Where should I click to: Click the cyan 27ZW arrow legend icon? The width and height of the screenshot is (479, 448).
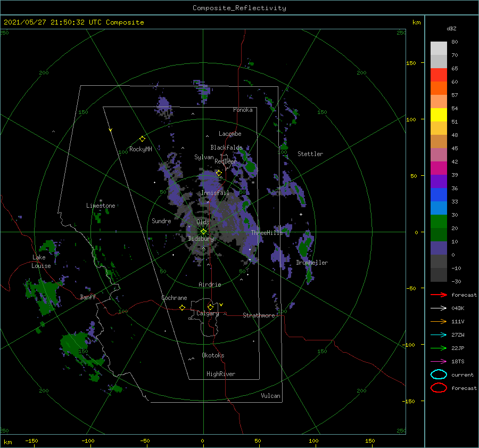coord(439,335)
